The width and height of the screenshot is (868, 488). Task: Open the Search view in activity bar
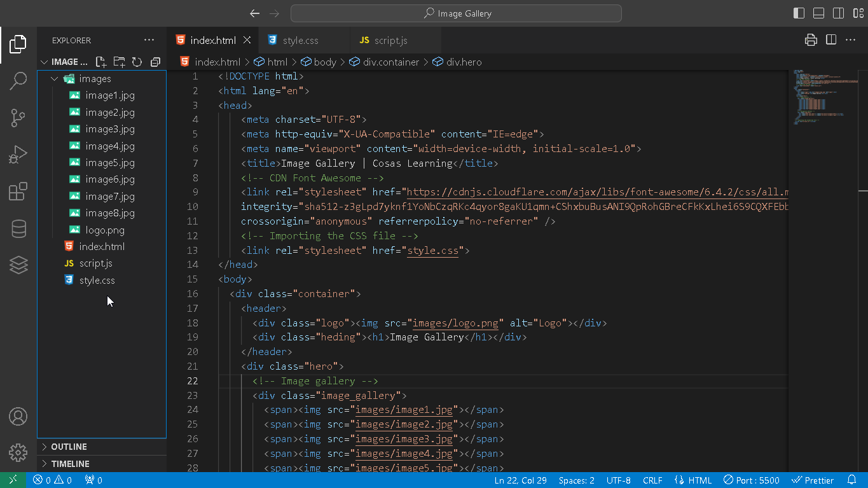coord(18,81)
